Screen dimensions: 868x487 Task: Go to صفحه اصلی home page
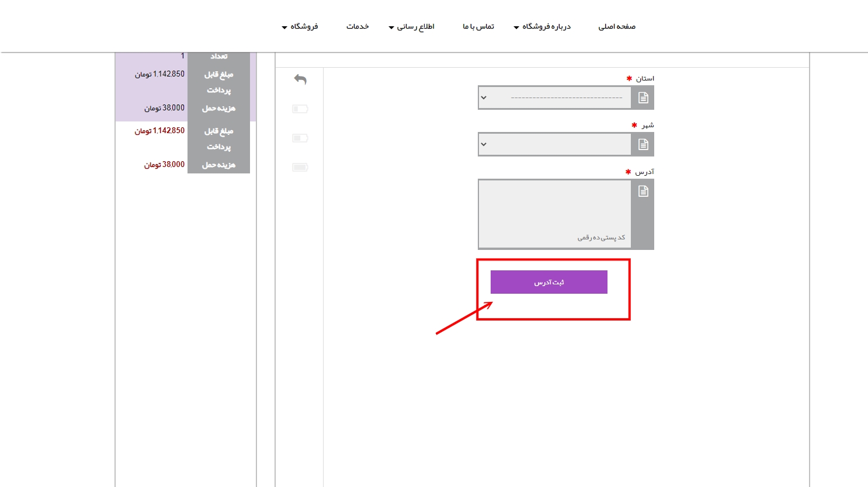click(617, 27)
